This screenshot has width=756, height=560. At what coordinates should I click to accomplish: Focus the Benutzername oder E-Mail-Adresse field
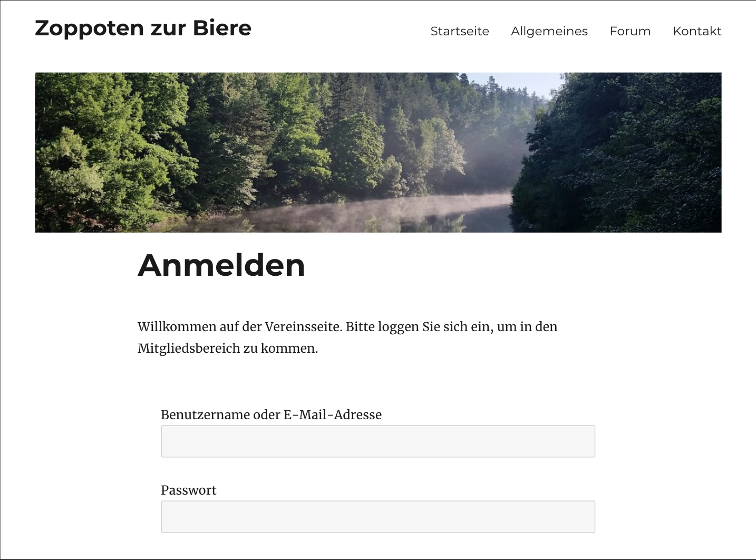tap(378, 441)
